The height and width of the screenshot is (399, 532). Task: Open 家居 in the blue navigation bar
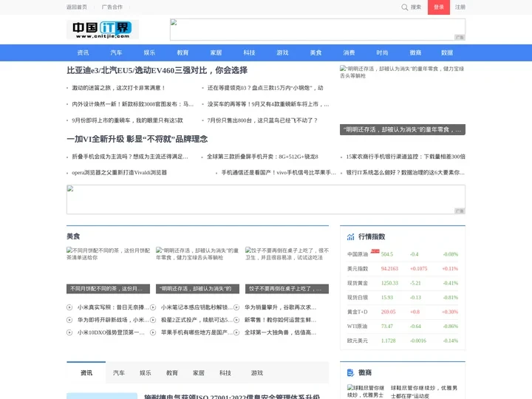[x=216, y=52]
